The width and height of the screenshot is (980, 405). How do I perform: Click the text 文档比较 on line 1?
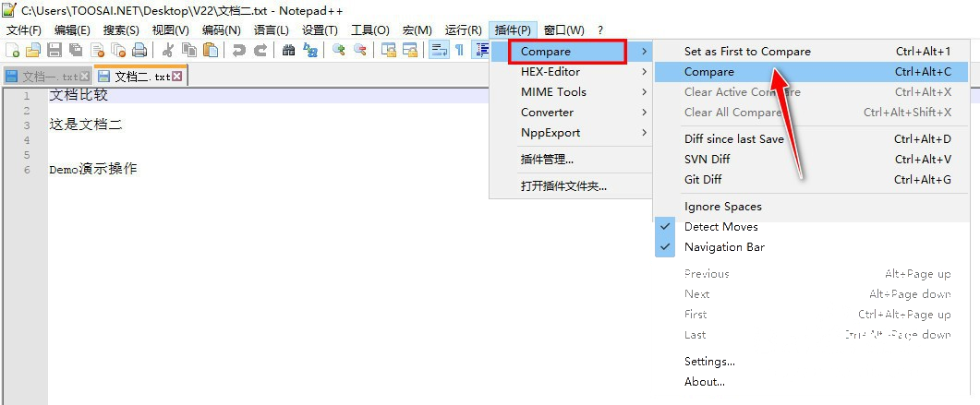point(79,95)
